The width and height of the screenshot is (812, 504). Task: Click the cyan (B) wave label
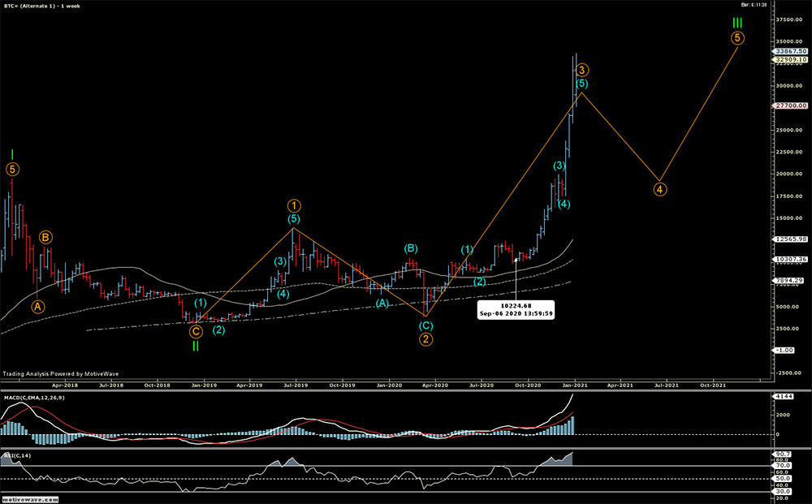(411, 248)
